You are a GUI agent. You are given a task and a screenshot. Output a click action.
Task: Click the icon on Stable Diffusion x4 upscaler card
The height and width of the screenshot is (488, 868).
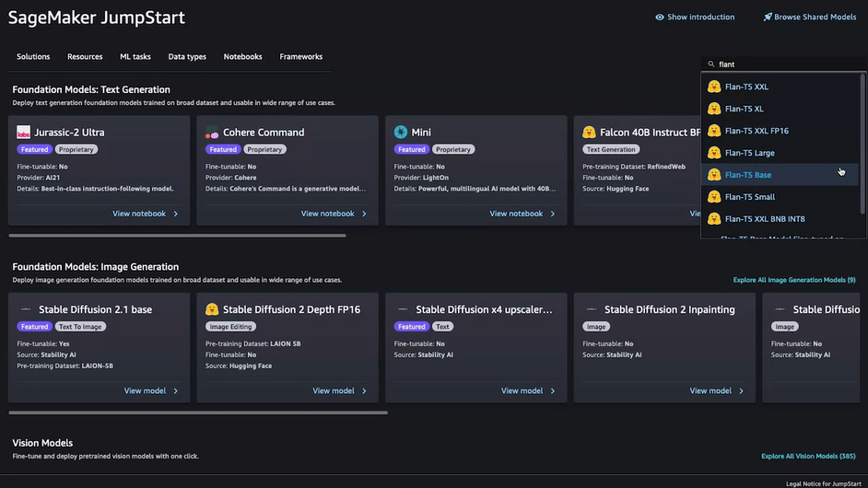pos(403,309)
